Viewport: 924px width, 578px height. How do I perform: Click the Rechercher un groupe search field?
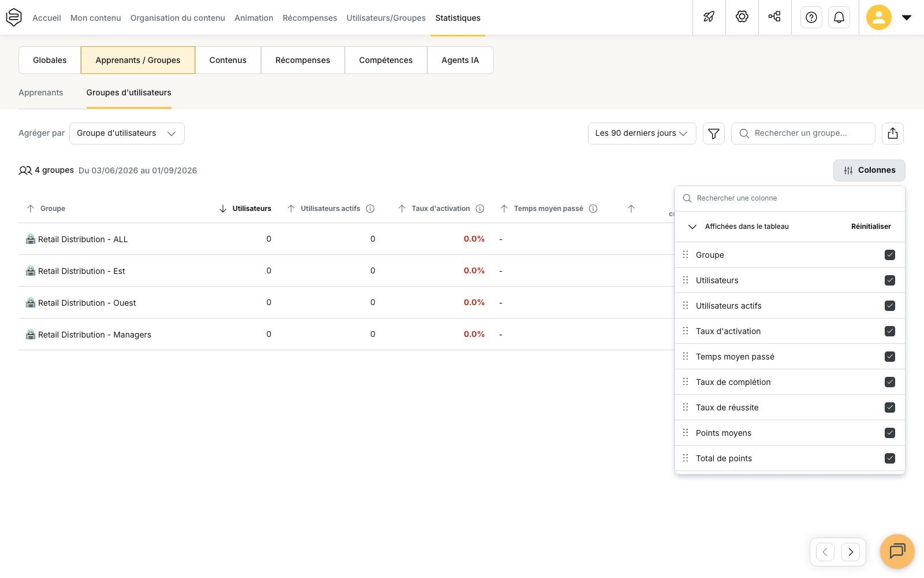[x=803, y=134]
